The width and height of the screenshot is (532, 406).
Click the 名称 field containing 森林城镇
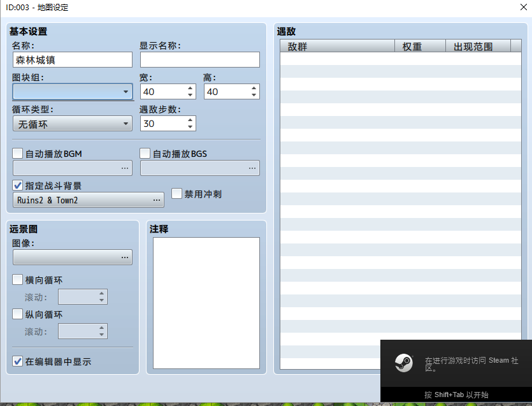pos(73,60)
